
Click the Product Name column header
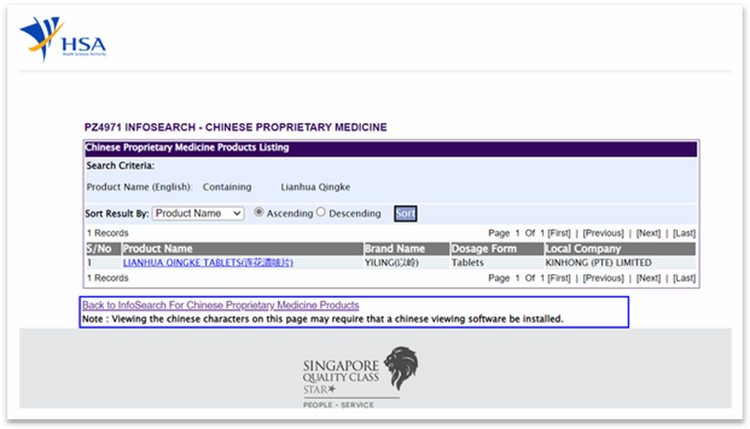243,249
